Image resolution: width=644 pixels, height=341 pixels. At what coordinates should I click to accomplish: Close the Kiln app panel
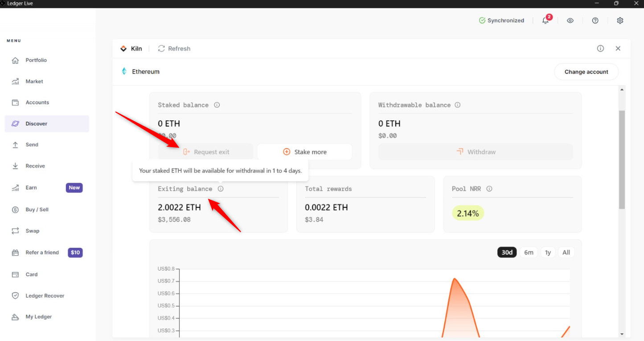coord(618,49)
